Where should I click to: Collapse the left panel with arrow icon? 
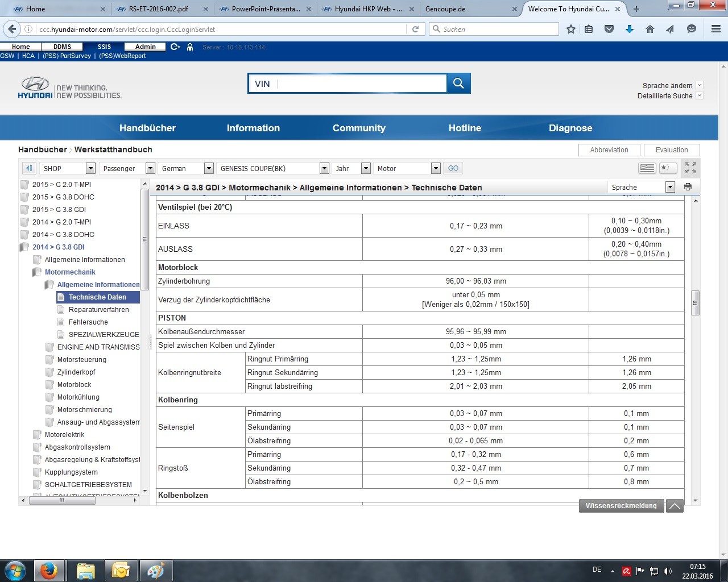tap(29, 168)
